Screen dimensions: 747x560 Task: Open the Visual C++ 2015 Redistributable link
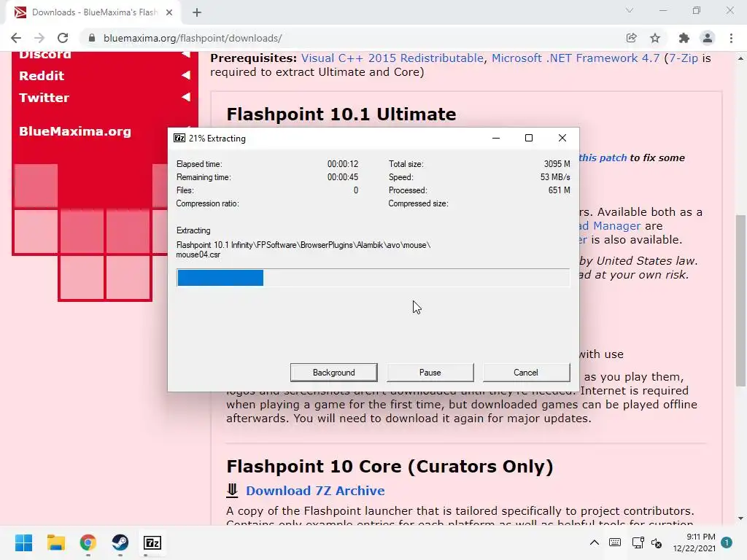tap(392, 58)
